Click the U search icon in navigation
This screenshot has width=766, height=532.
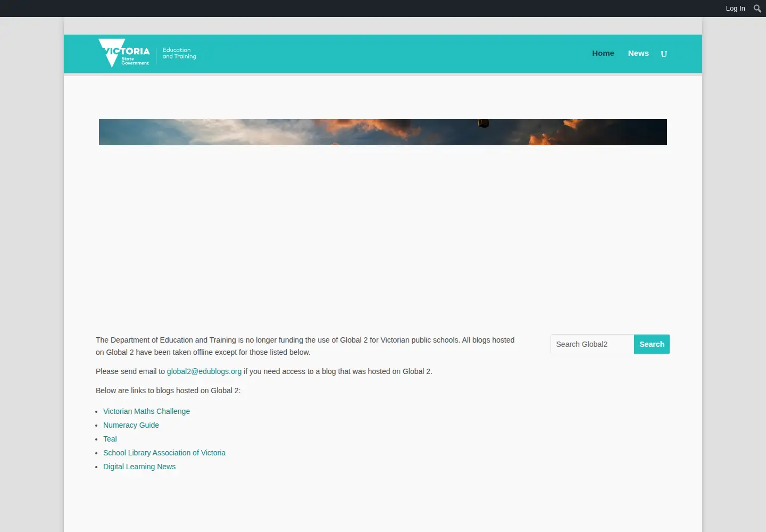point(664,54)
